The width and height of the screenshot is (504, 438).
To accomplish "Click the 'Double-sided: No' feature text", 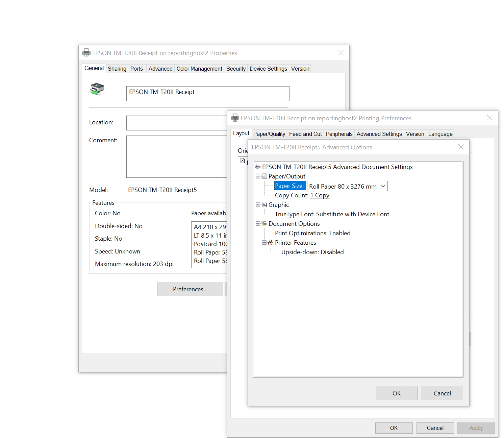I will click(119, 226).
